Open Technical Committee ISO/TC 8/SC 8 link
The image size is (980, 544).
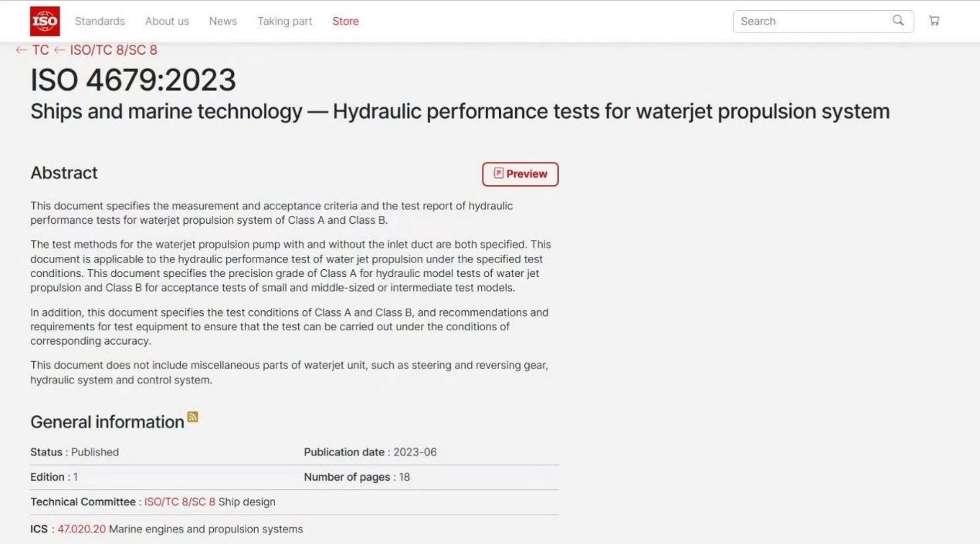[179, 502]
